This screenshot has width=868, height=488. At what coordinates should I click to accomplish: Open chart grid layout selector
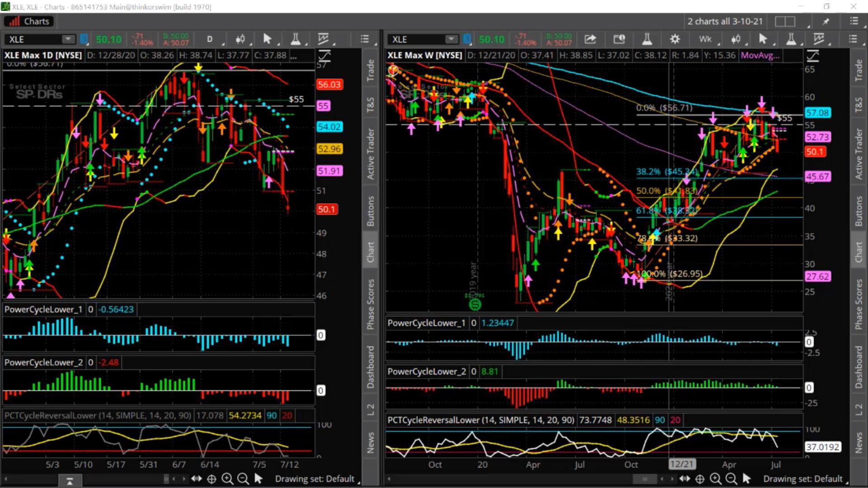[x=786, y=21]
